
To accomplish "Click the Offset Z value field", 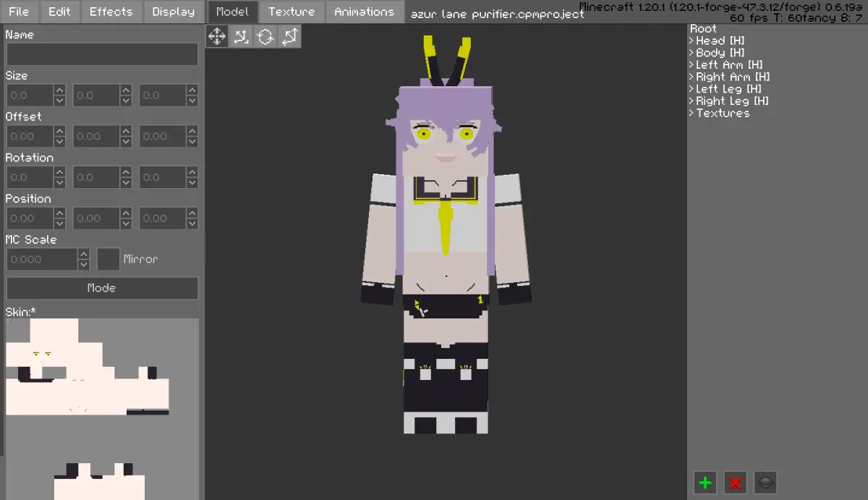I will tap(163, 136).
